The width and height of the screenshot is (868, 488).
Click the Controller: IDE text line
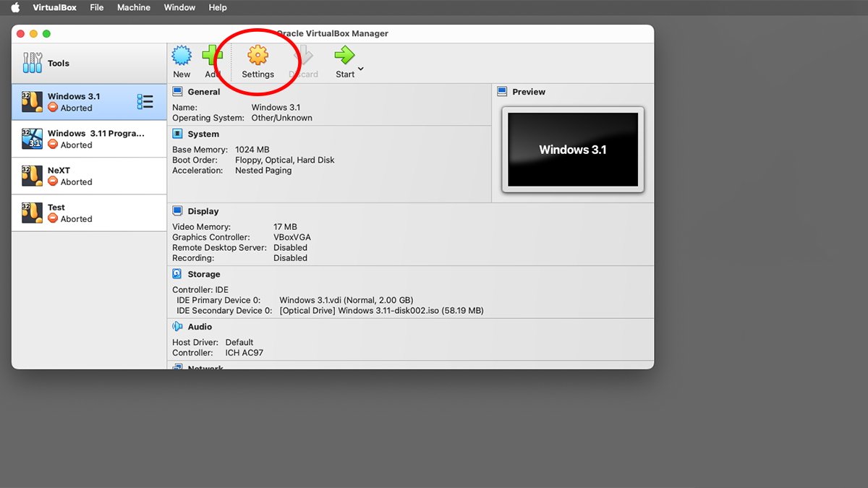click(x=200, y=290)
